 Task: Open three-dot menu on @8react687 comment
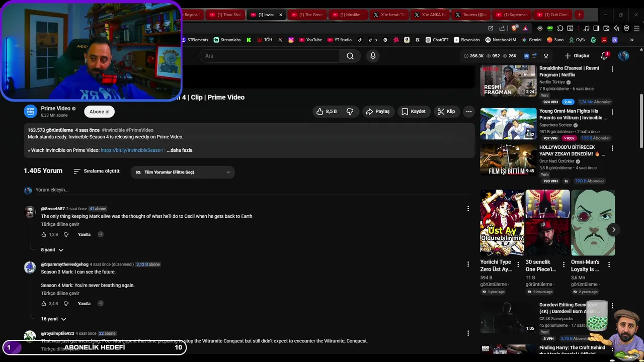pyautogui.click(x=468, y=209)
